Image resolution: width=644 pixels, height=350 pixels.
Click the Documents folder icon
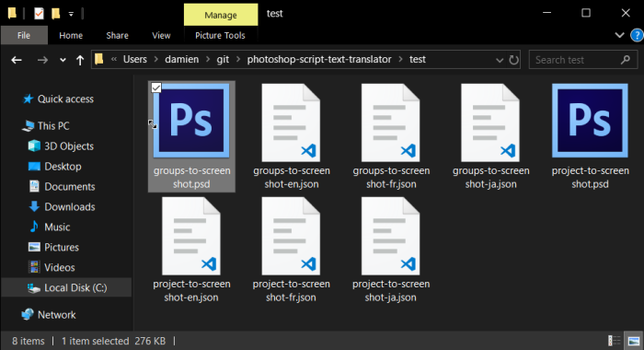pyautogui.click(x=34, y=186)
